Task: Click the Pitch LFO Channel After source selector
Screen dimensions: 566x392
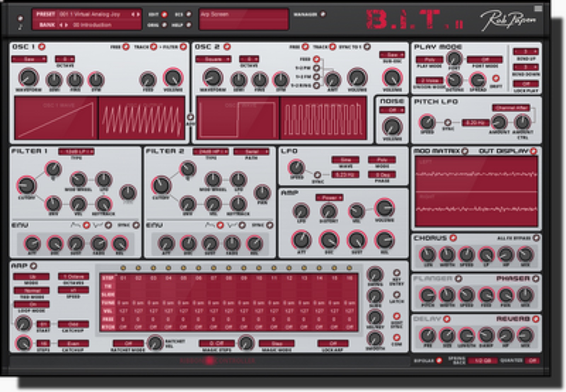Action: pos(511,108)
